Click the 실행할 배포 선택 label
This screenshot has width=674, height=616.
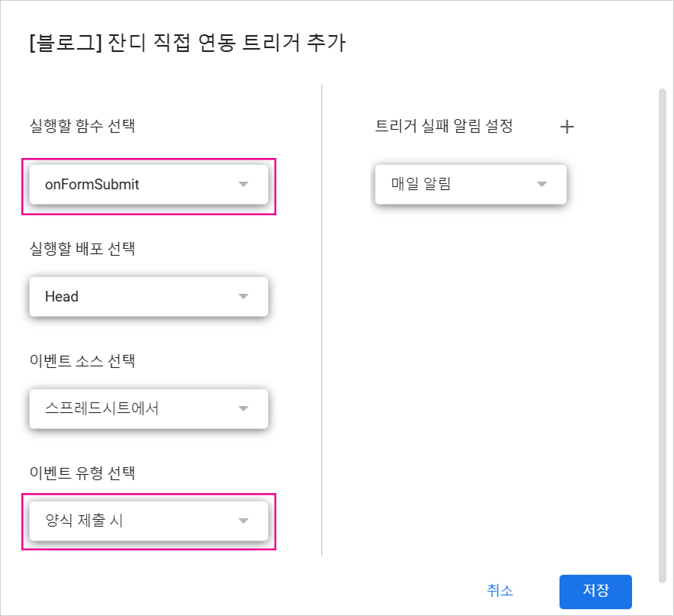(x=82, y=248)
